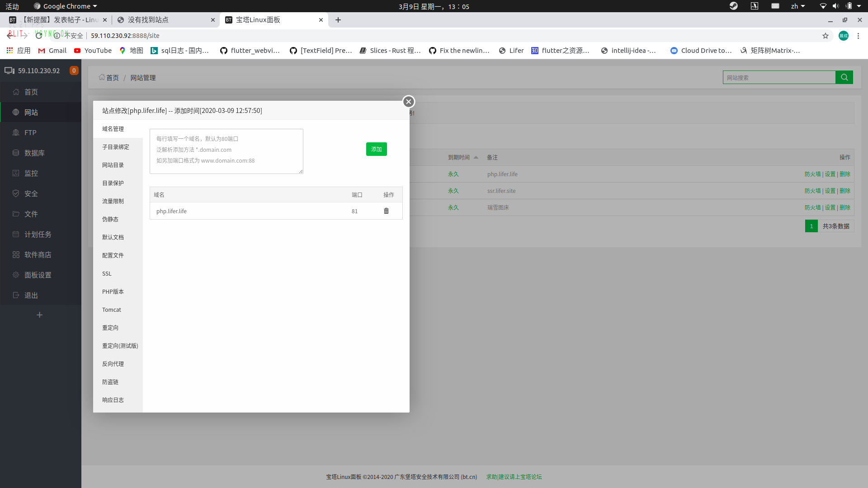Select the PHP版本 tab

click(113, 291)
